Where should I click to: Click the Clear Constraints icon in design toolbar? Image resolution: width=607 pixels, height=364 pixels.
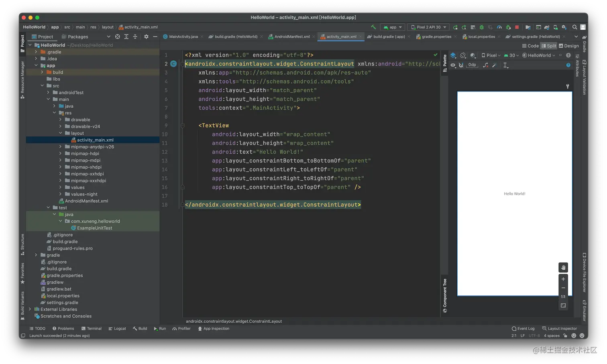485,65
